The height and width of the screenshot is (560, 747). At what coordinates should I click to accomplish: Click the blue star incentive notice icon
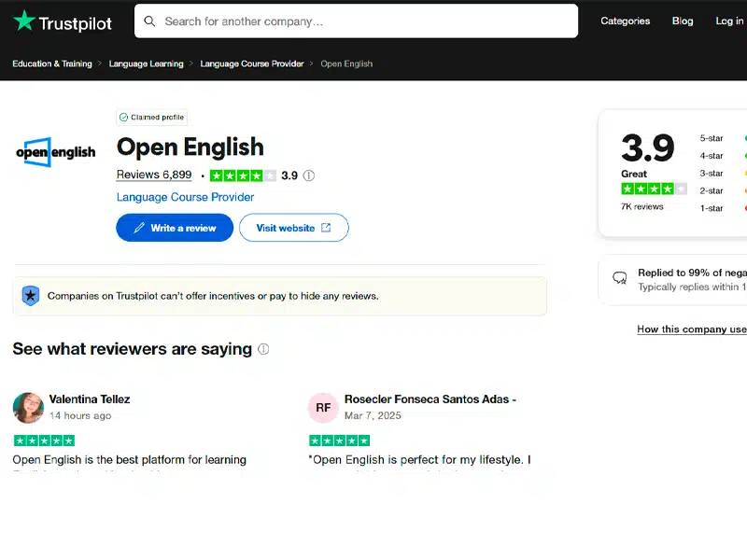tap(30, 294)
